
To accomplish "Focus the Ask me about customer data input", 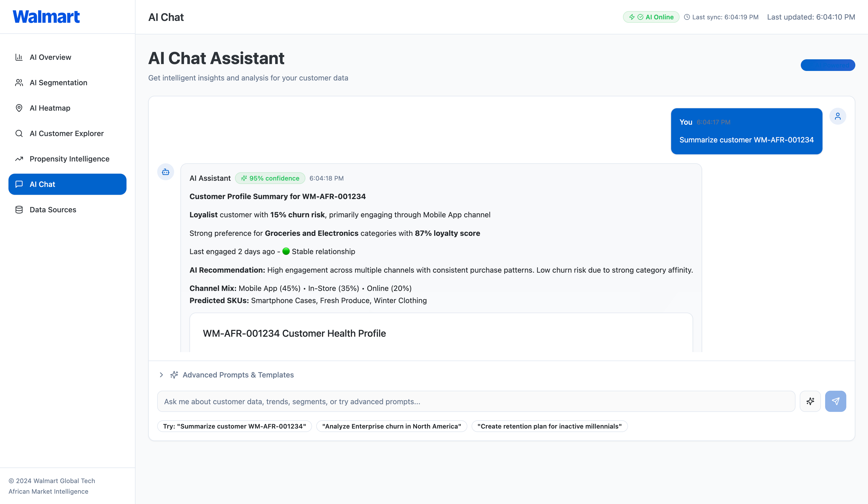I will point(476,401).
